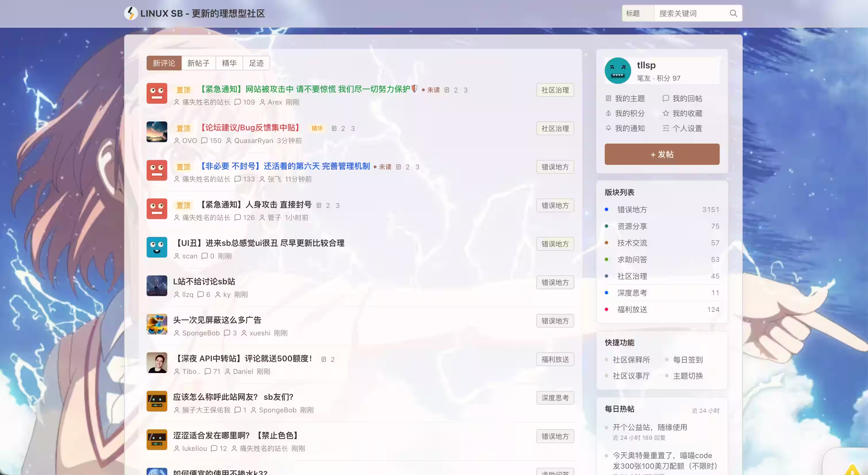Viewport: 868px width, 475px height.
Task: Select 福利放送 in 版块列表
Action: [x=662, y=309]
